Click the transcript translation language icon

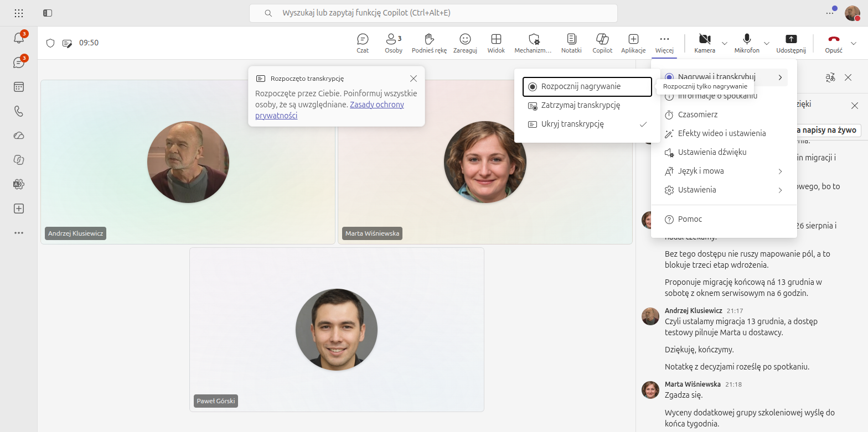click(830, 77)
